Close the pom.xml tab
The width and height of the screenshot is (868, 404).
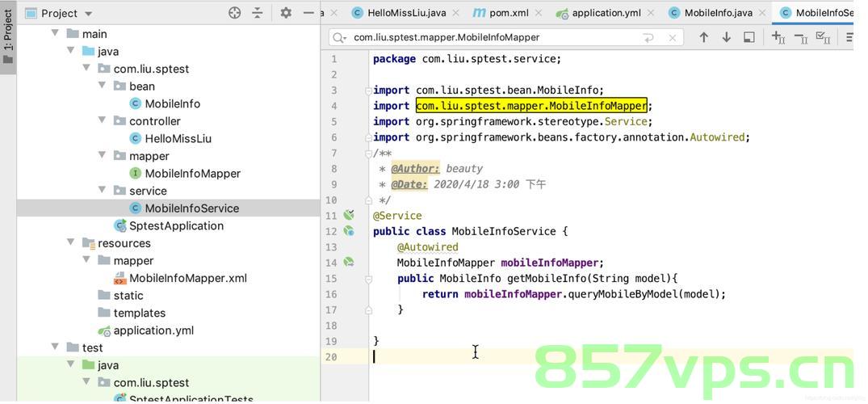click(x=539, y=13)
